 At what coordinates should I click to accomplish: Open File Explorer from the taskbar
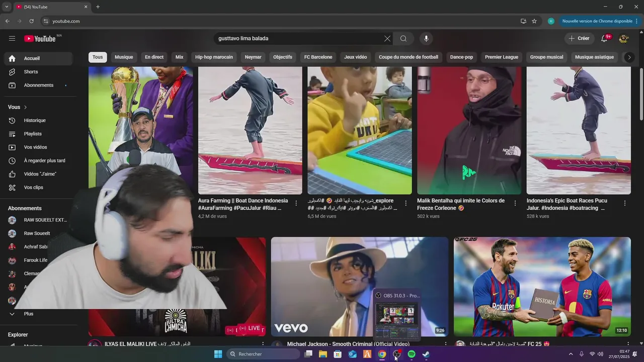click(x=323, y=354)
